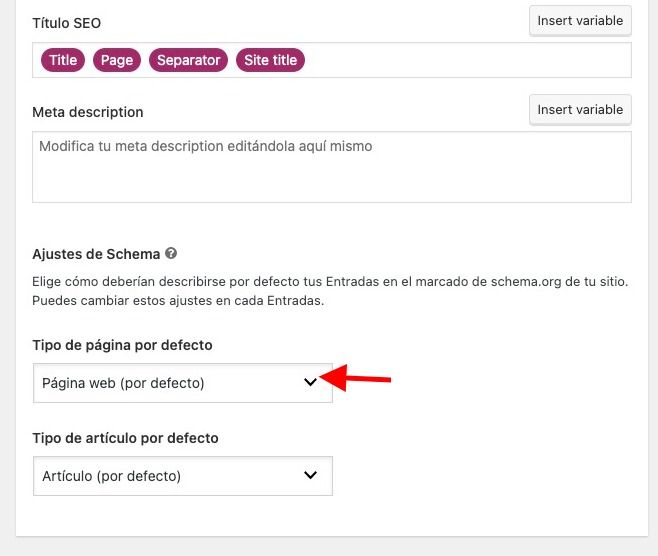Click the Tipo de página por defecto label
The width and height of the screenshot is (658, 556).
122,345
